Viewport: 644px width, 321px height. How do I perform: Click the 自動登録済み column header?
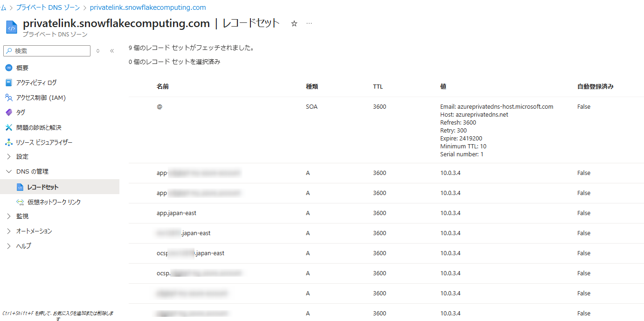point(596,86)
